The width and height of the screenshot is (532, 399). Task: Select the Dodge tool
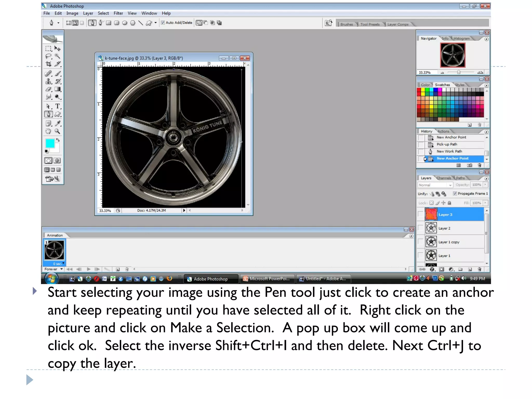click(x=57, y=97)
